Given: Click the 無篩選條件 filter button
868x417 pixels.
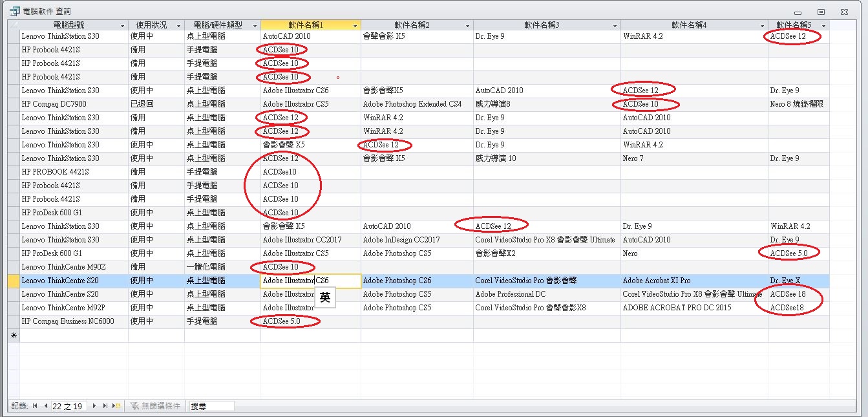Looking at the screenshot, I should click(x=155, y=406).
